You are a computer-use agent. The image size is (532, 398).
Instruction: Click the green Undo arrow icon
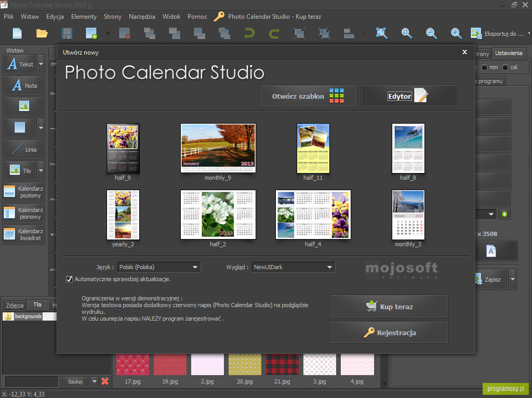coord(249,33)
